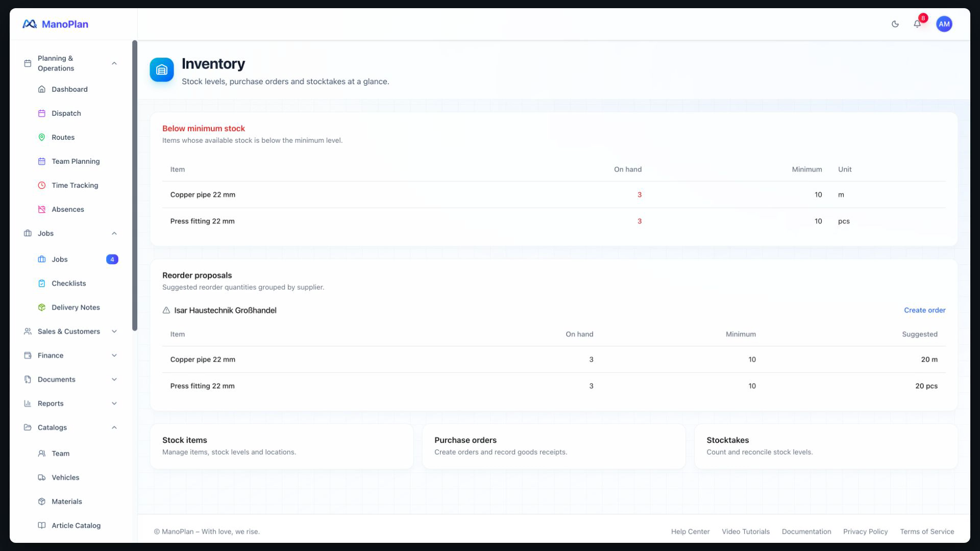Image resolution: width=980 pixels, height=551 pixels.
Task: Open Video Tutorials footer link
Action: click(x=745, y=532)
